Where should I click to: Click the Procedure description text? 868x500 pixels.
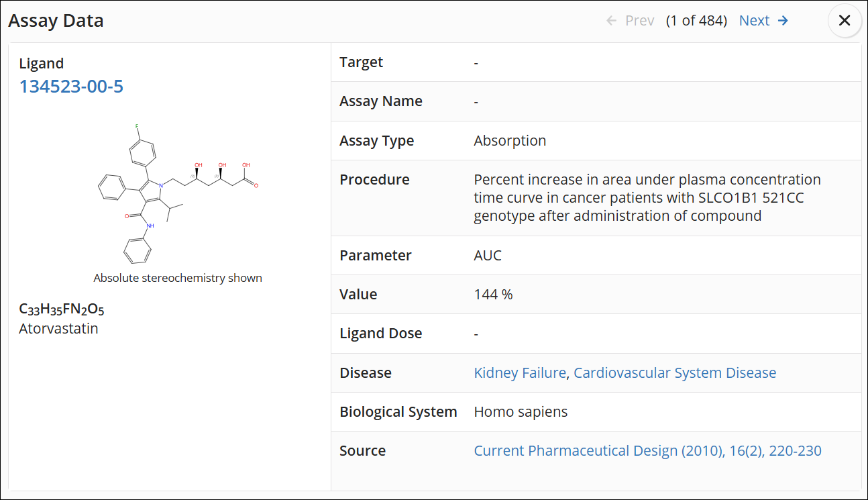tap(647, 198)
